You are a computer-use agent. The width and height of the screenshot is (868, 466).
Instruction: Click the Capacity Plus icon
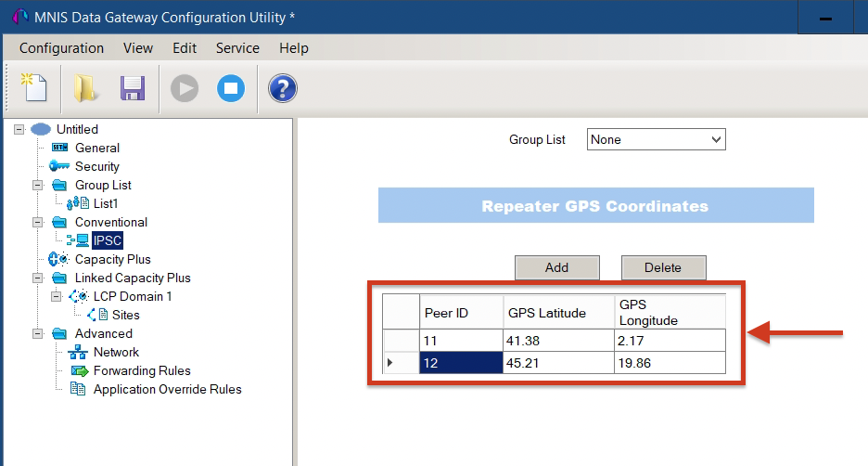58,259
